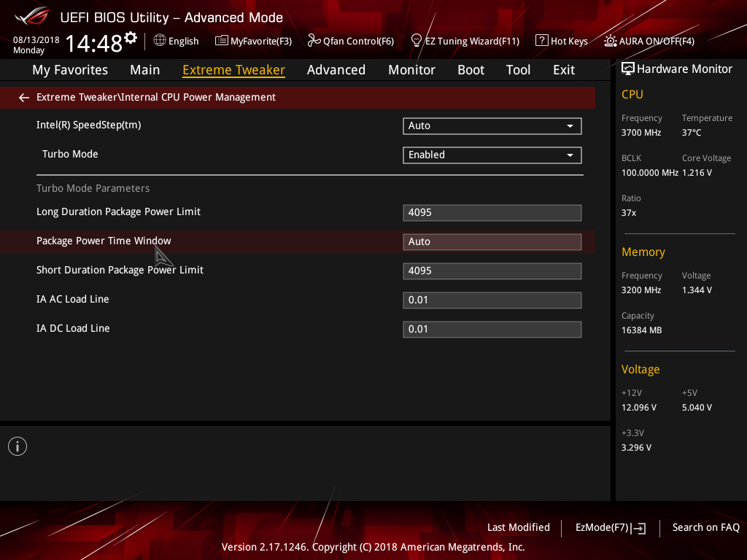Click +12V reading 12.096 V

point(638,408)
